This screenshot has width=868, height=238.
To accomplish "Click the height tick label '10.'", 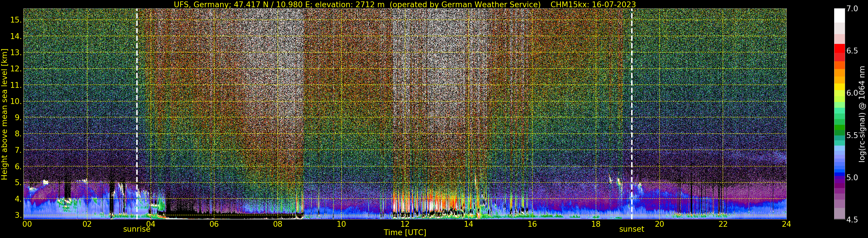I will pyautogui.click(x=16, y=101).
